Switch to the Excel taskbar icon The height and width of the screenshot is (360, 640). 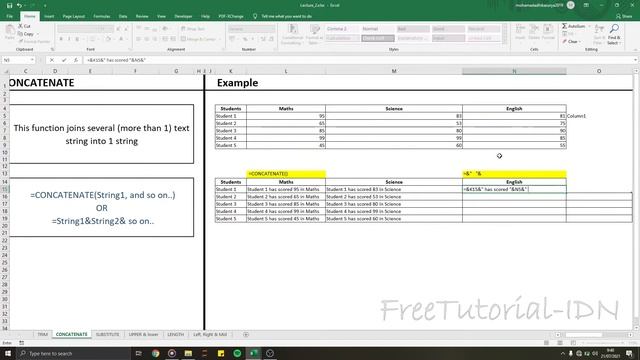pyautogui.click(x=253, y=353)
